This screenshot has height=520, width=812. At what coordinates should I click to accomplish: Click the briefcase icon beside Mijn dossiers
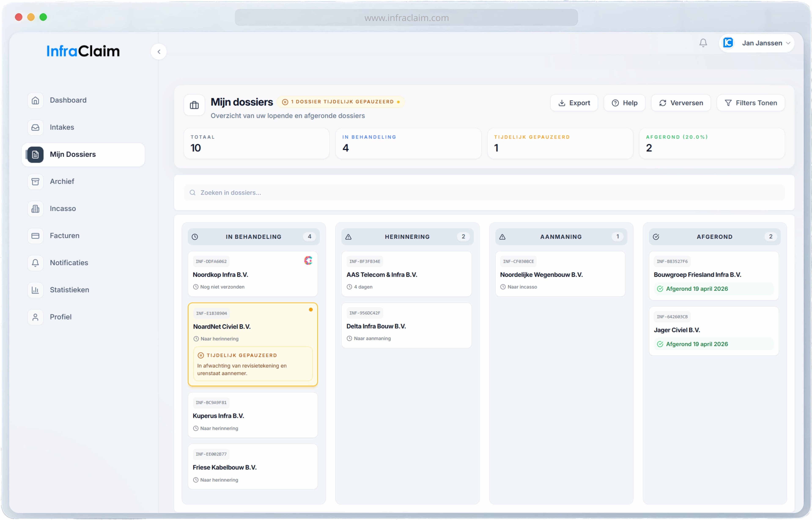point(194,105)
